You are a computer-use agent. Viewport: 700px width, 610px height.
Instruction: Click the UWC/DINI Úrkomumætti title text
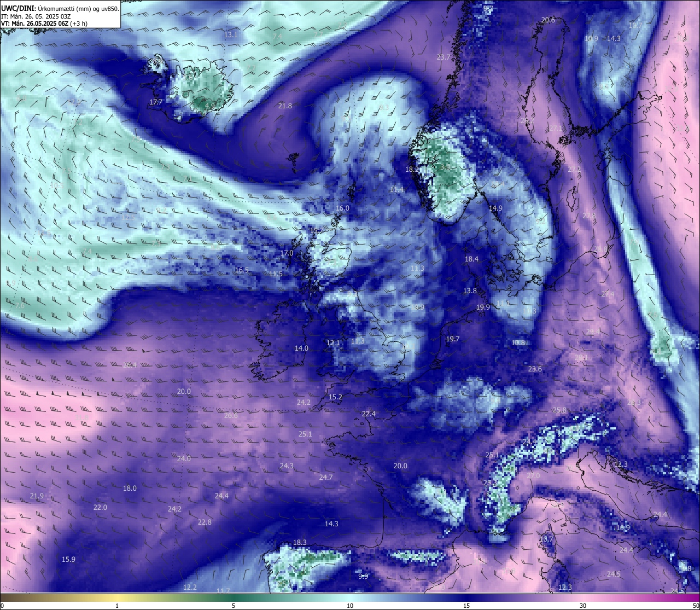pyautogui.click(x=60, y=8)
